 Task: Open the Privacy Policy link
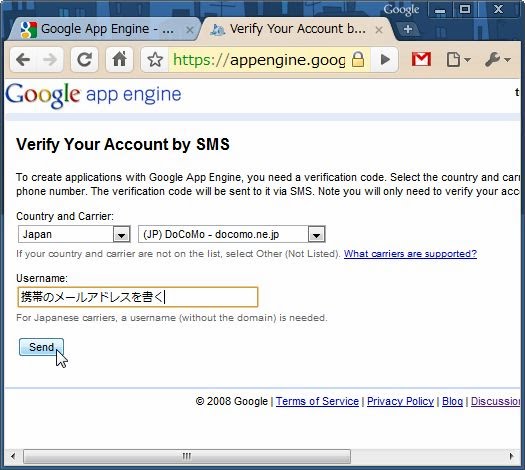pos(400,401)
